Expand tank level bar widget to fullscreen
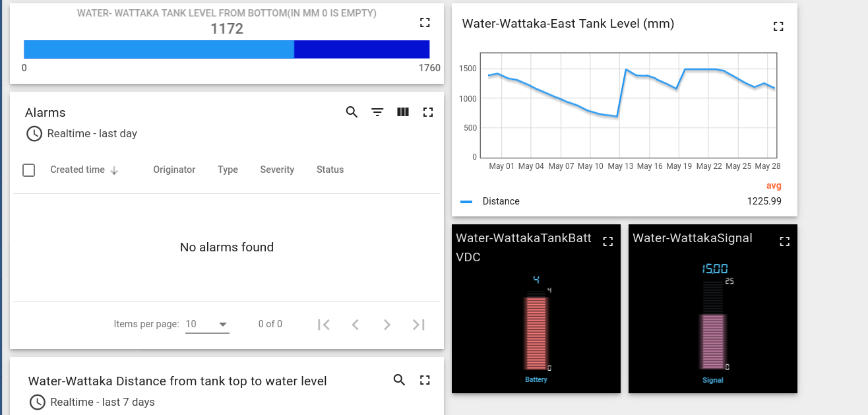 (425, 23)
